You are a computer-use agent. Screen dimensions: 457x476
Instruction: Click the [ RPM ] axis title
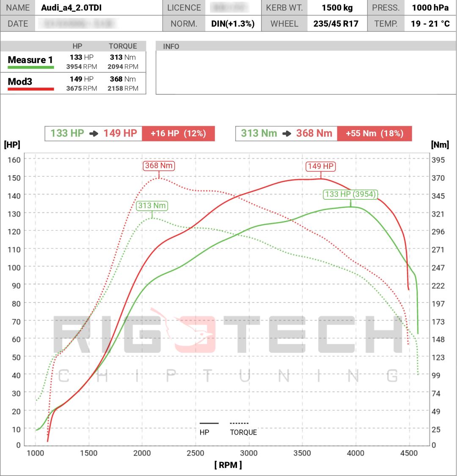pos(228,465)
